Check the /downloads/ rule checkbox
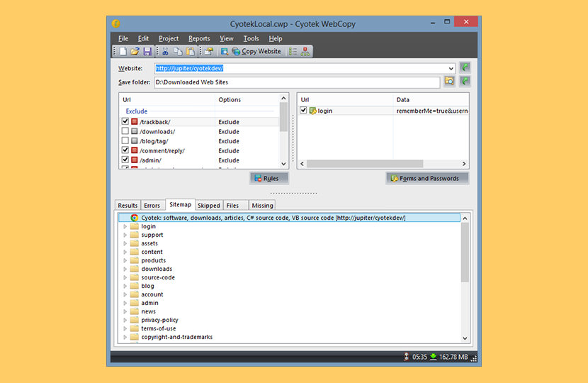 [125, 131]
